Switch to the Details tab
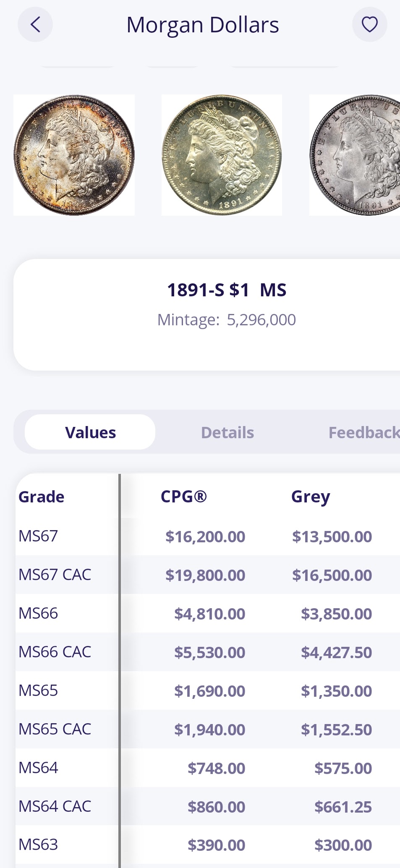 click(x=227, y=432)
